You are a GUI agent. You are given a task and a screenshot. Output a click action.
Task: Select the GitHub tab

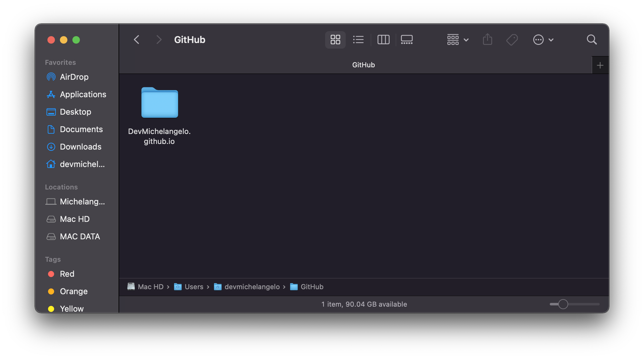363,65
